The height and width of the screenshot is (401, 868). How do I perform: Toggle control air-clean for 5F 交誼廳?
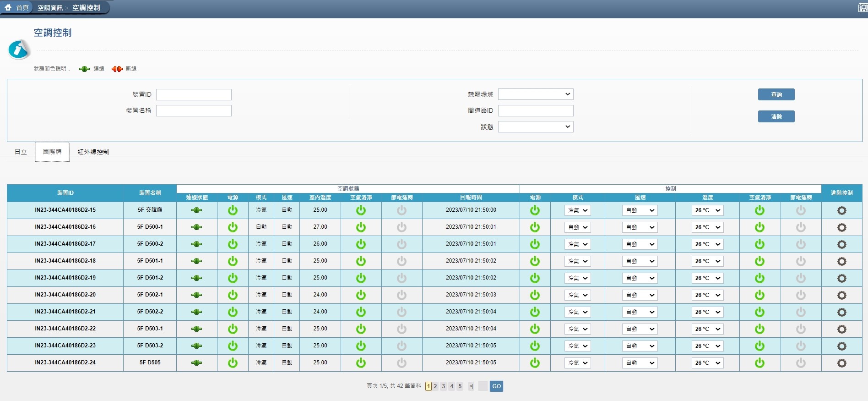point(759,210)
